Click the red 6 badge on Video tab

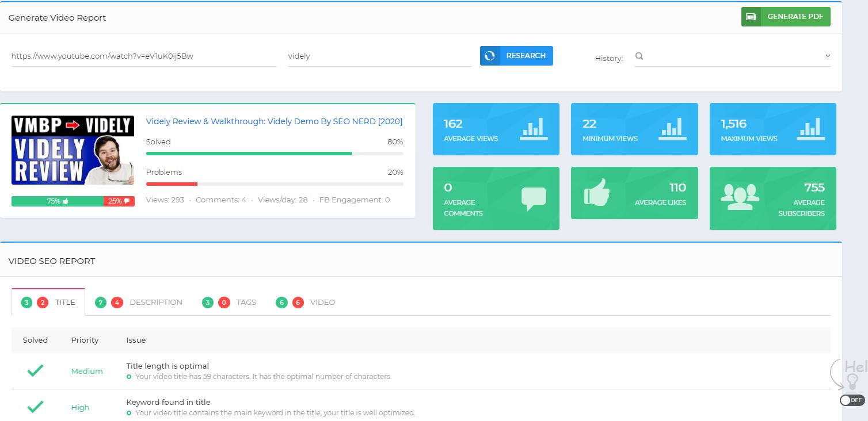coord(298,303)
